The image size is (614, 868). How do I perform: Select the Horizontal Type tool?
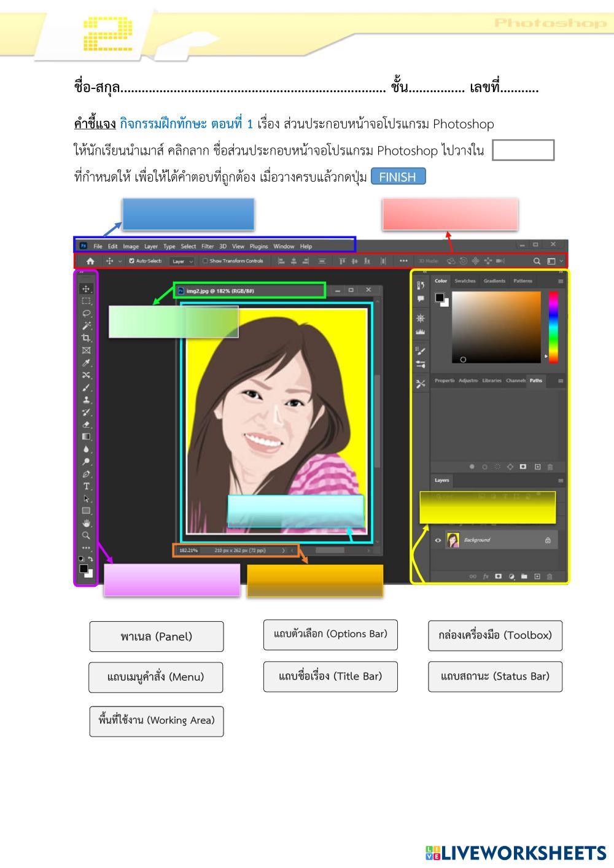click(x=86, y=486)
